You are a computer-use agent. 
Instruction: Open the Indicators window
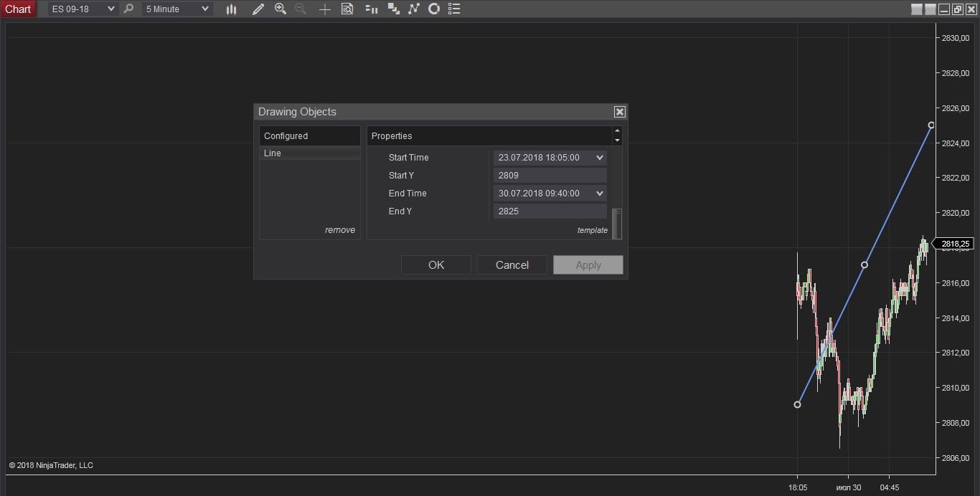click(x=413, y=9)
